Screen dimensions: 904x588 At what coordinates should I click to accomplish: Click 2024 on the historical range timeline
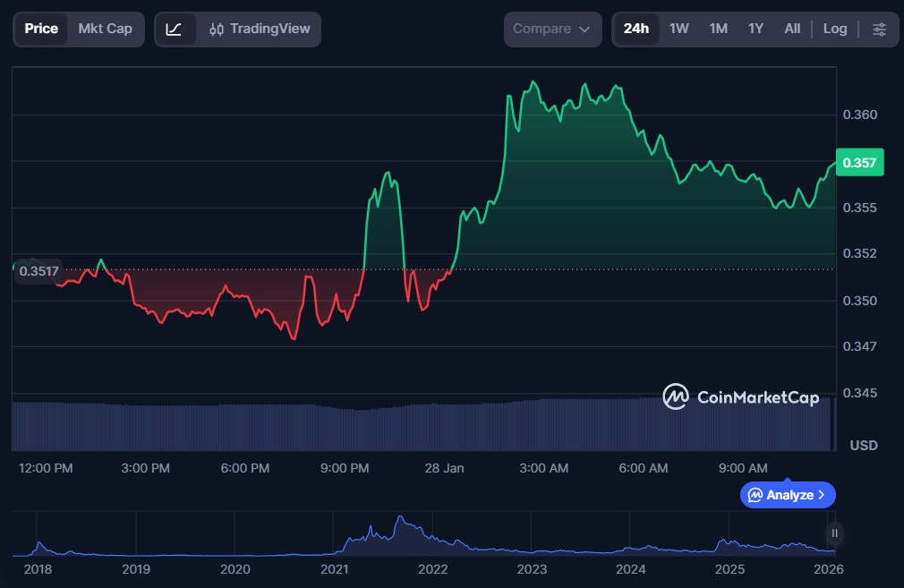[630, 568]
